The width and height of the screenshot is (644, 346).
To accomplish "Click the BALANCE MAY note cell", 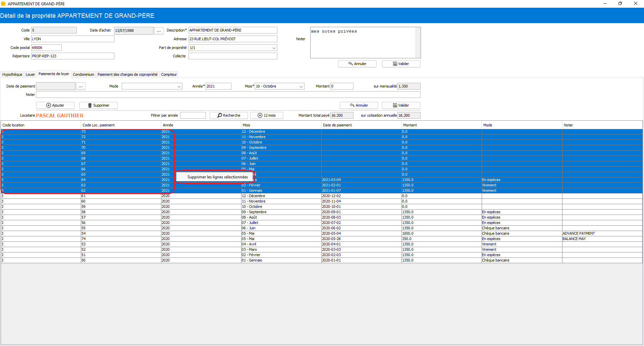I will (x=602, y=239).
